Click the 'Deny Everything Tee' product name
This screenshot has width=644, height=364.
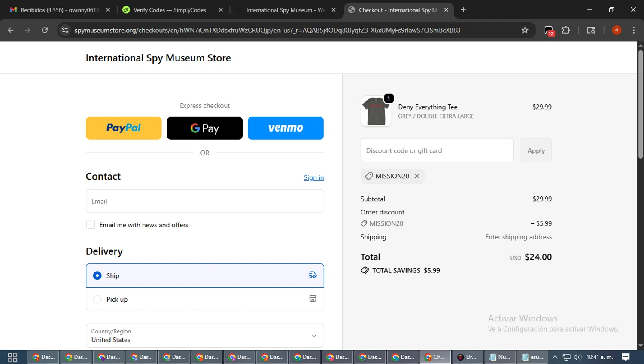click(x=428, y=107)
